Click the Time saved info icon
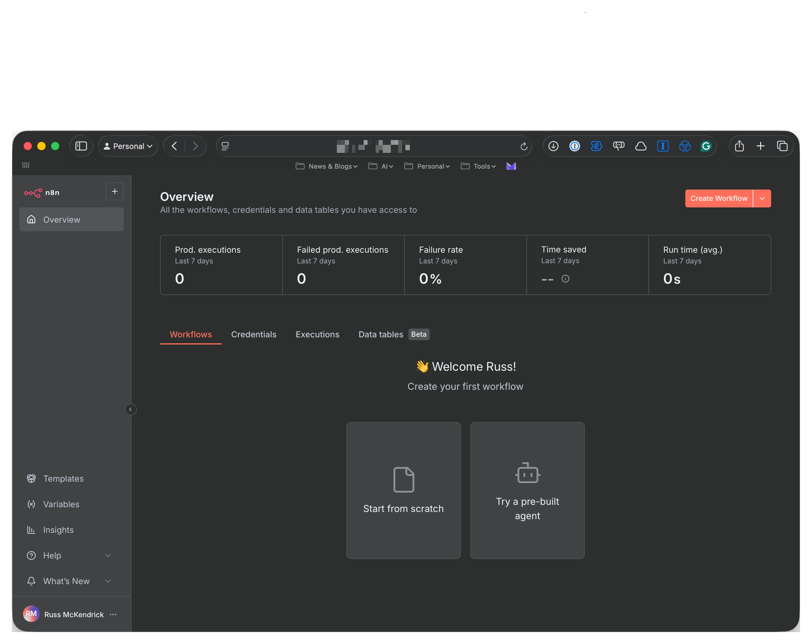Image resolution: width=812 pixels, height=644 pixels. point(565,279)
